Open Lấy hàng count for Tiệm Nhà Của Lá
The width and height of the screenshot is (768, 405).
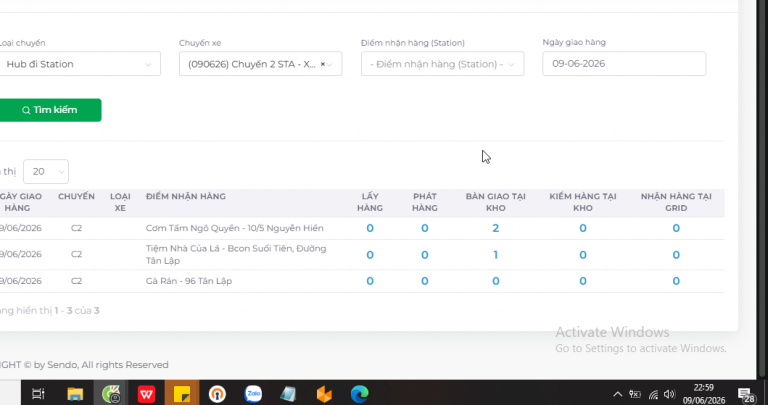tap(370, 255)
